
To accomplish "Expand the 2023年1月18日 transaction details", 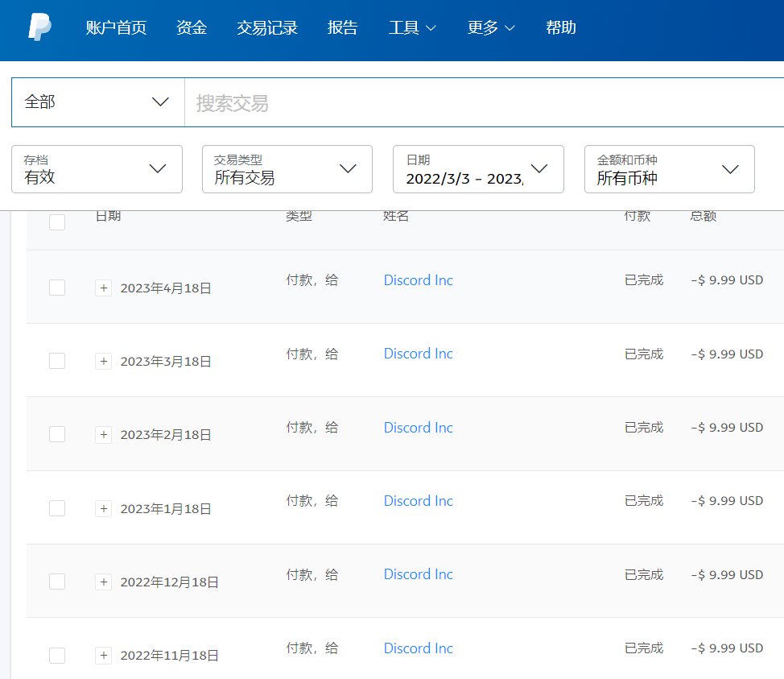I will [x=104, y=508].
